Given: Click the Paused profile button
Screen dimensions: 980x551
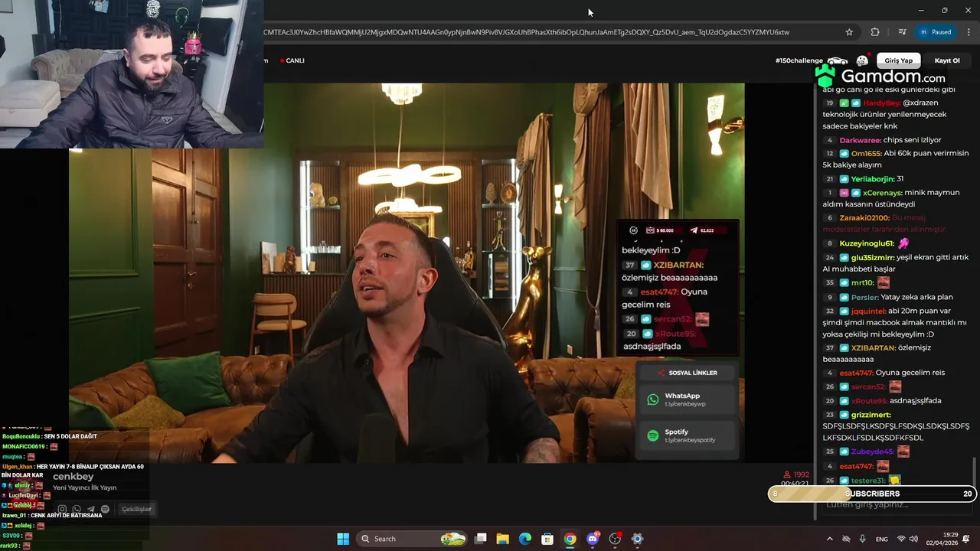Looking at the screenshot, I should 936,32.
